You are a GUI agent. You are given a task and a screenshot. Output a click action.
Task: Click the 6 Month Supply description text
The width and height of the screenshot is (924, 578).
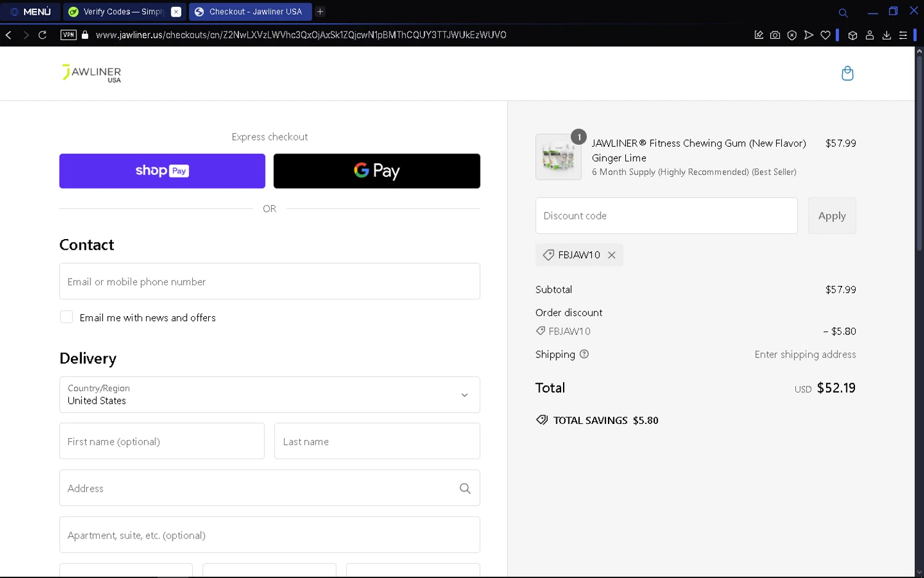pos(694,172)
